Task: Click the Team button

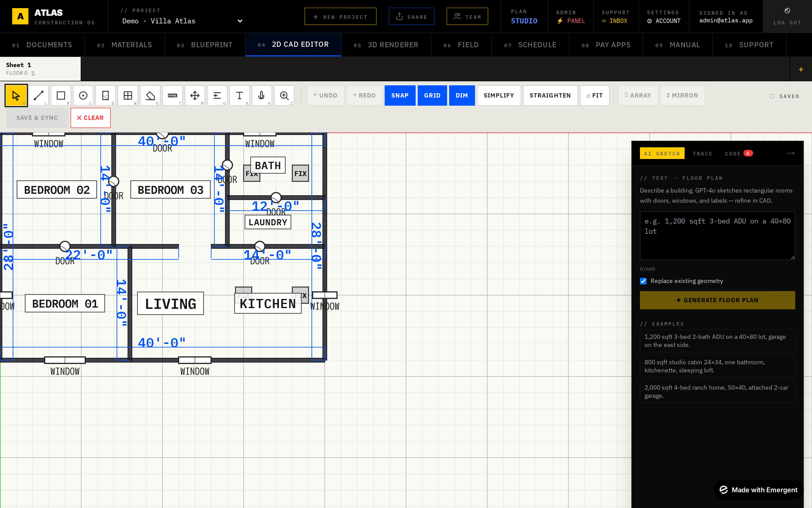Action: coord(467,17)
